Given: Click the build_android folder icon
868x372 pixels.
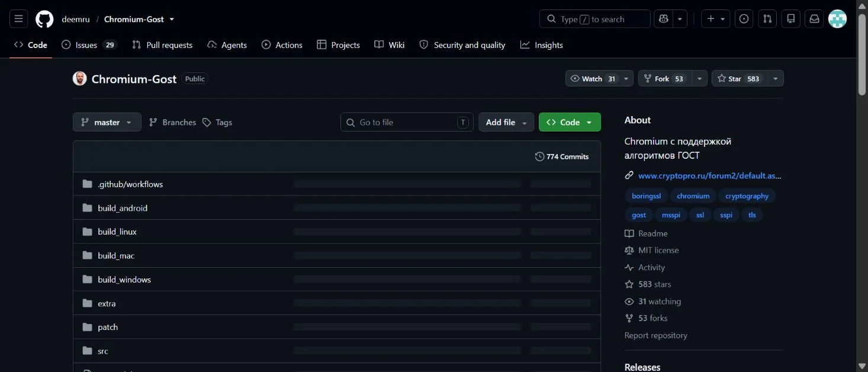Looking at the screenshot, I should [88, 208].
